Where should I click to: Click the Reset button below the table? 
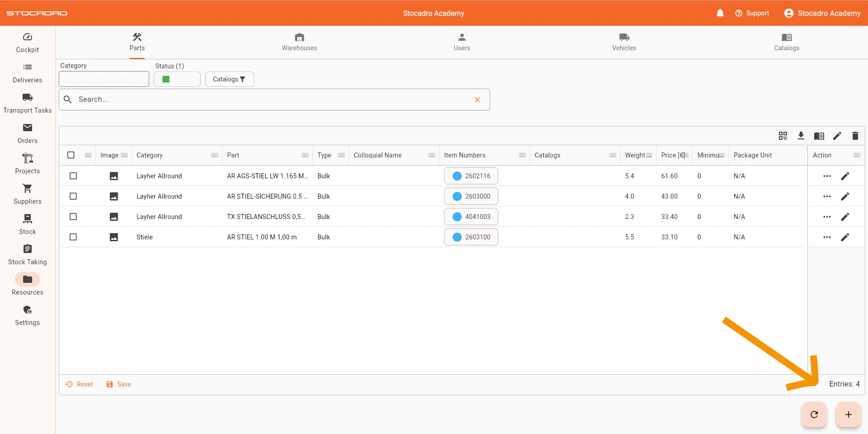(80, 384)
